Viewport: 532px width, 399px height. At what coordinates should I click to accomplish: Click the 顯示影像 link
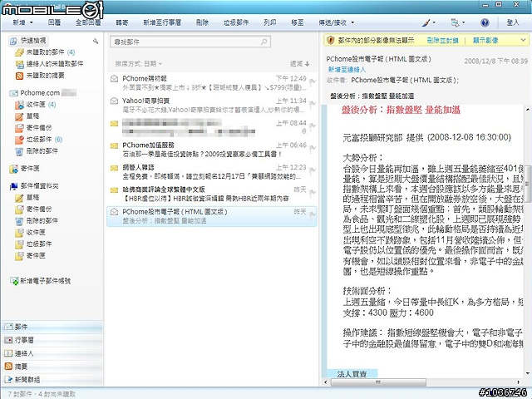[x=485, y=41]
